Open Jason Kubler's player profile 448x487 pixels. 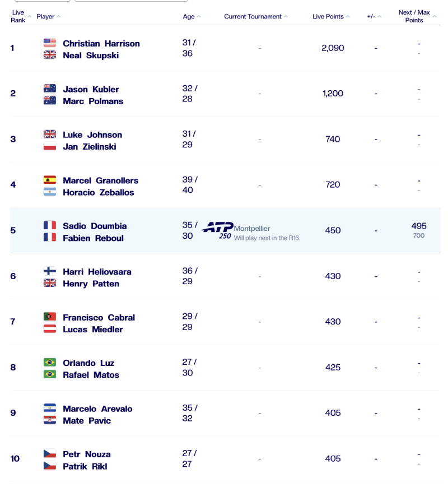pyautogui.click(x=91, y=89)
